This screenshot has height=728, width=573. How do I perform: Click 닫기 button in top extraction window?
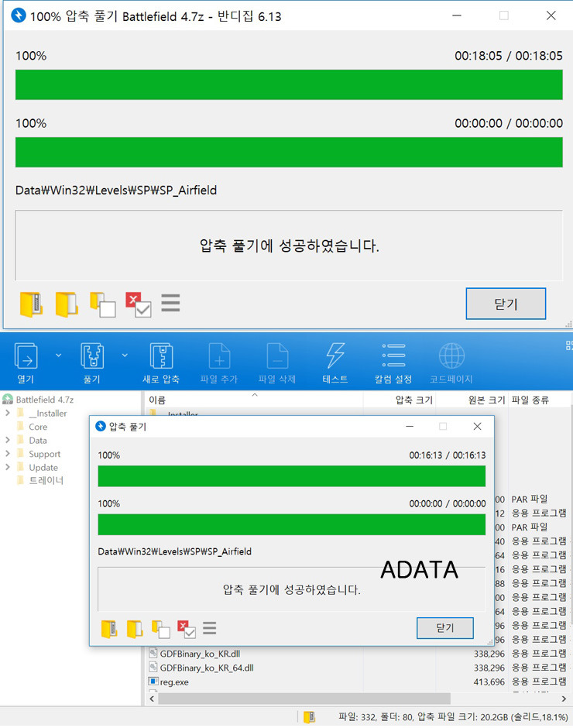coord(506,304)
